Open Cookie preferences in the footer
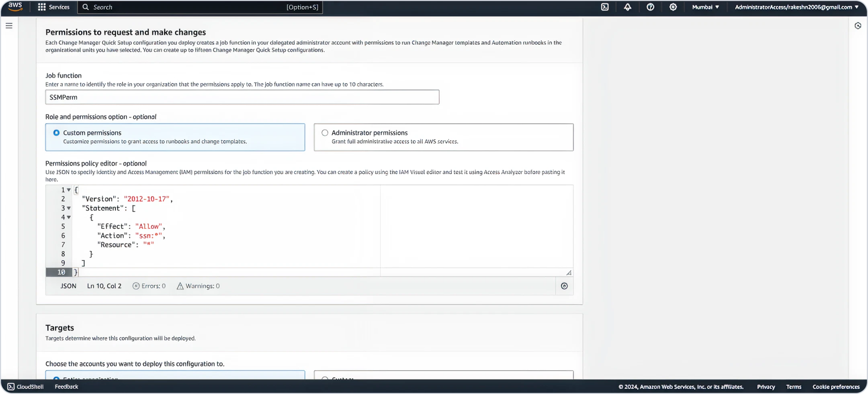The height and width of the screenshot is (394, 868). click(x=836, y=387)
